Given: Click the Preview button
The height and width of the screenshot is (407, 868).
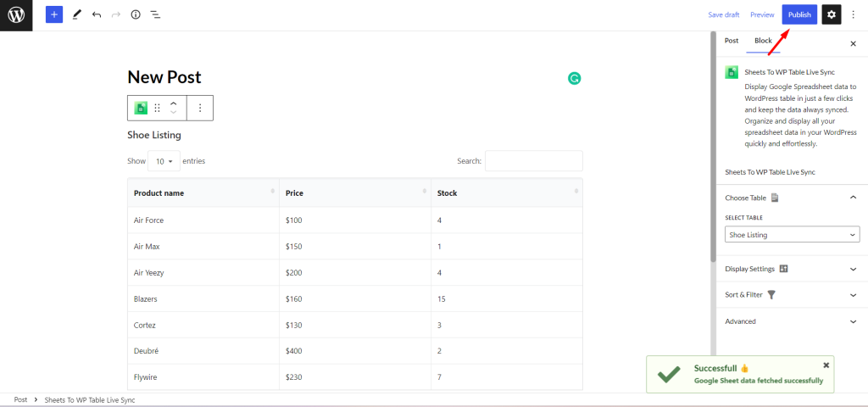Looking at the screenshot, I should tap(762, 15).
